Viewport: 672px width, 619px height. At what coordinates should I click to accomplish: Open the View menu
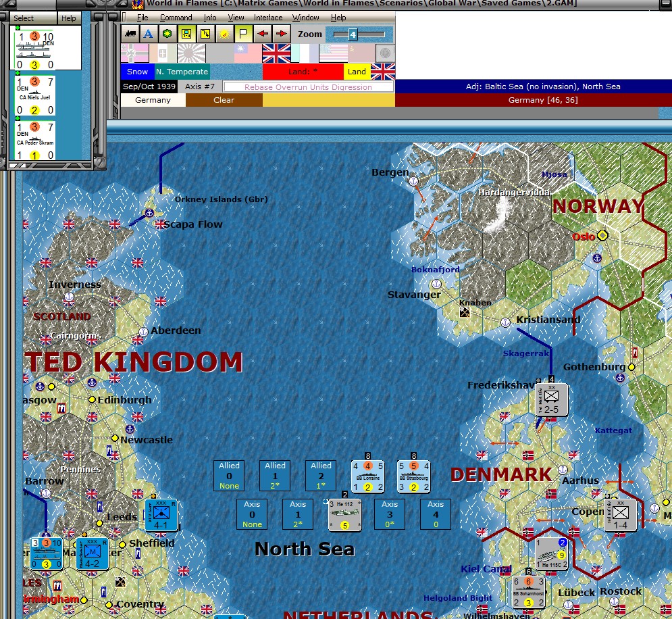[x=236, y=18]
